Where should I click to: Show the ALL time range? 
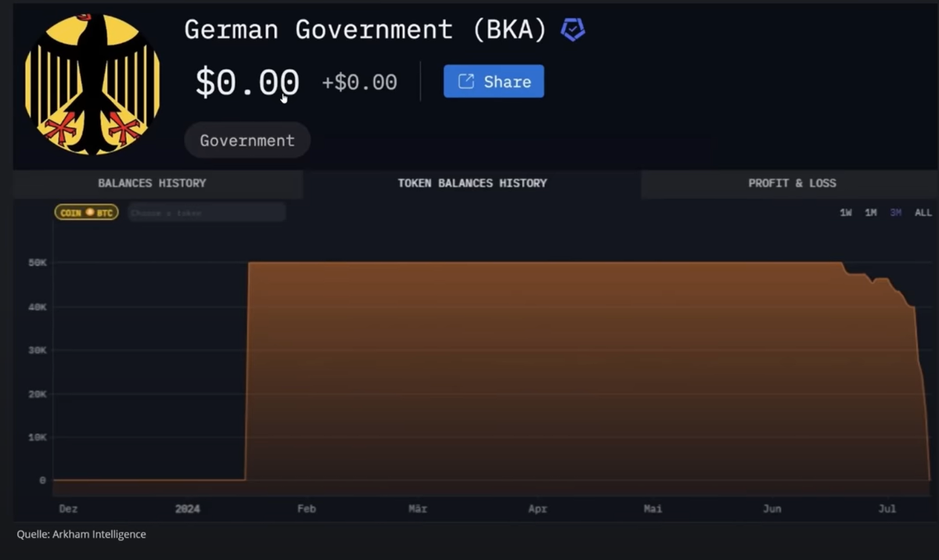(x=923, y=213)
